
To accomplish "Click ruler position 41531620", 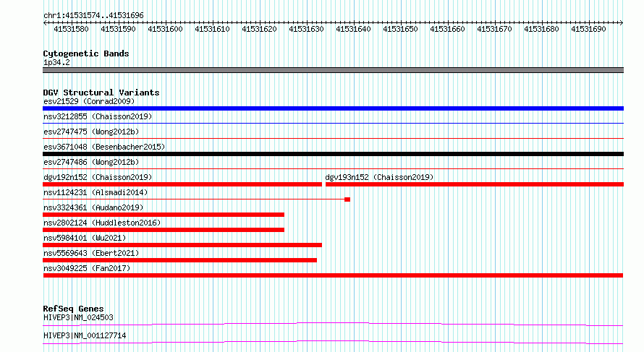I will [259, 29].
